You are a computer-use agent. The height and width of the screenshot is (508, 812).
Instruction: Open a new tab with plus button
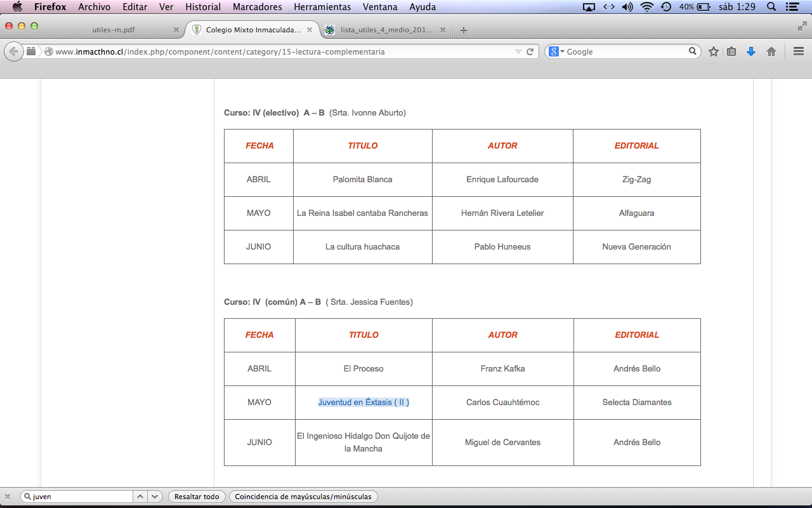pos(464,30)
